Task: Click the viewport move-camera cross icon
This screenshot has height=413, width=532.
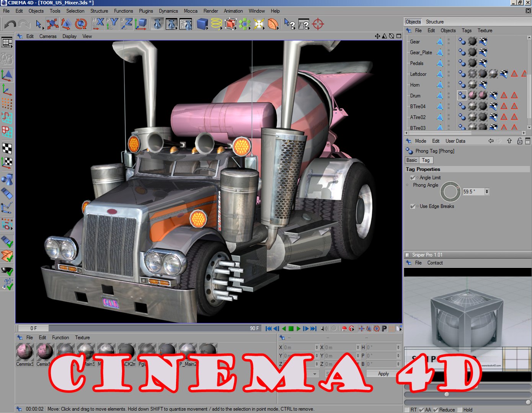Action: (377, 36)
